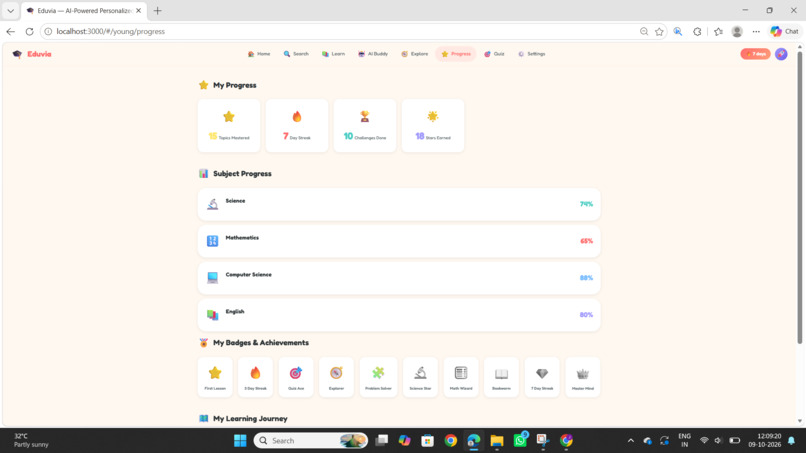Click the My Badges & Achievements heading
This screenshot has height=453, width=806.
[x=261, y=343]
